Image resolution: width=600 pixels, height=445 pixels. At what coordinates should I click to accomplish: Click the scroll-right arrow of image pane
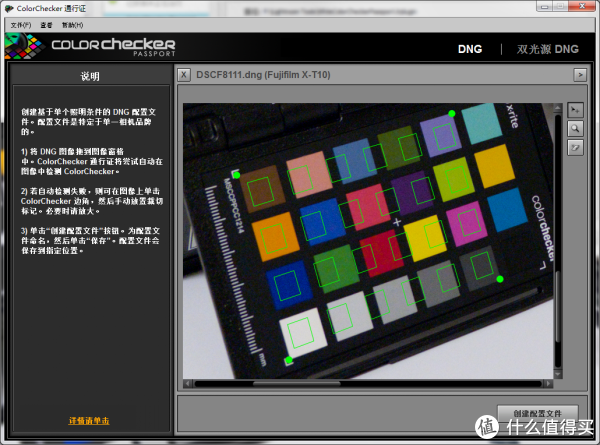click(x=549, y=383)
